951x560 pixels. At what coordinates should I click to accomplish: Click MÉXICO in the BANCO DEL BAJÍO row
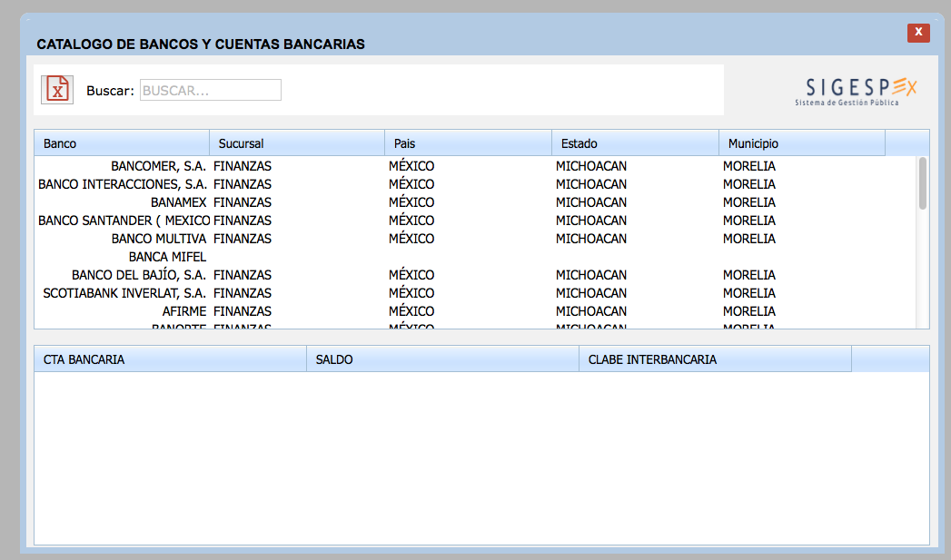pyautogui.click(x=411, y=275)
